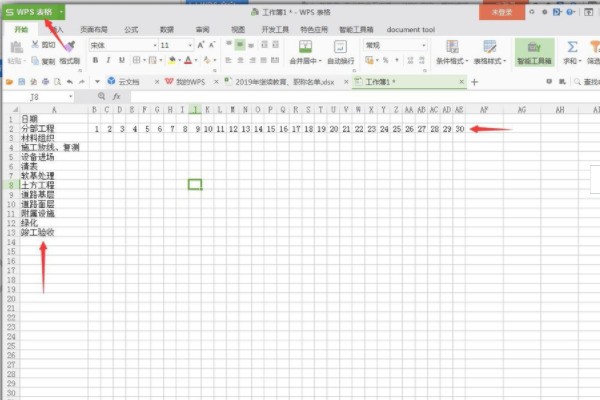Apply the red font color
Image resolution: width=600 pixels, height=400 pixels.
(188, 60)
